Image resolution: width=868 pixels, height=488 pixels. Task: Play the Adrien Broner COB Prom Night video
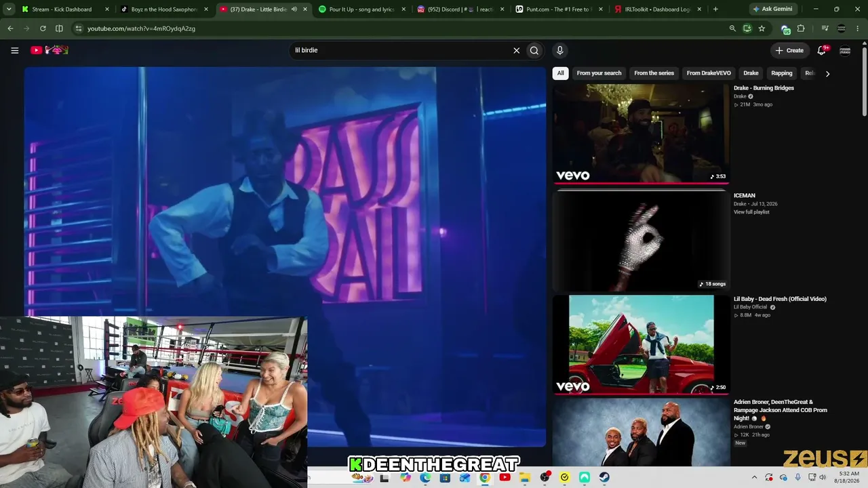point(641,432)
